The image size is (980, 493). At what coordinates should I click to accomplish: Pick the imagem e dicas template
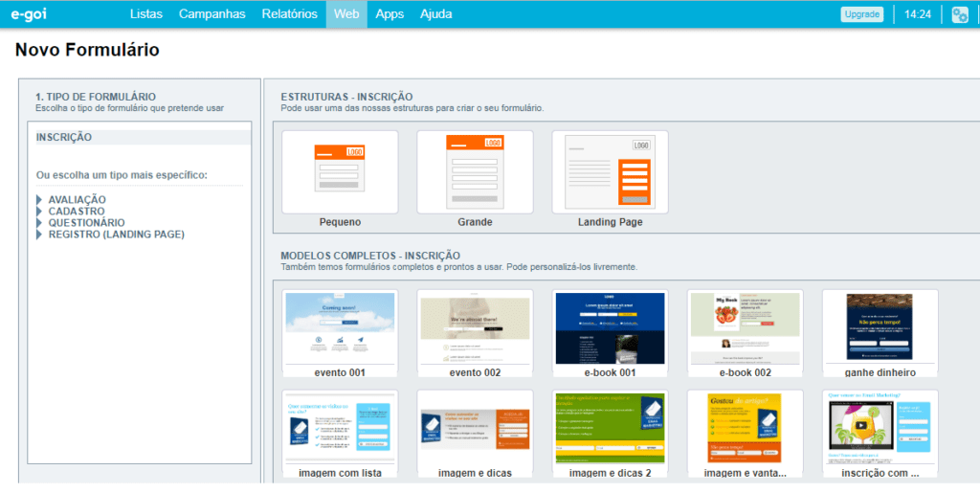point(475,429)
